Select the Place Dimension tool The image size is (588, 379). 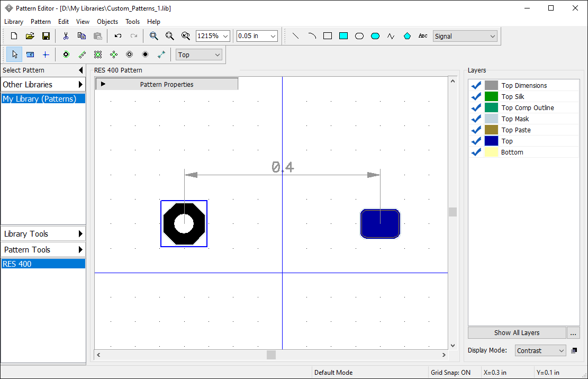(x=161, y=55)
